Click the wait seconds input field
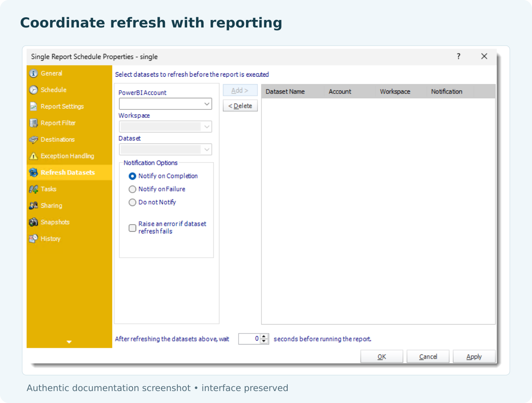This screenshot has height=403, width=532. coord(250,339)
